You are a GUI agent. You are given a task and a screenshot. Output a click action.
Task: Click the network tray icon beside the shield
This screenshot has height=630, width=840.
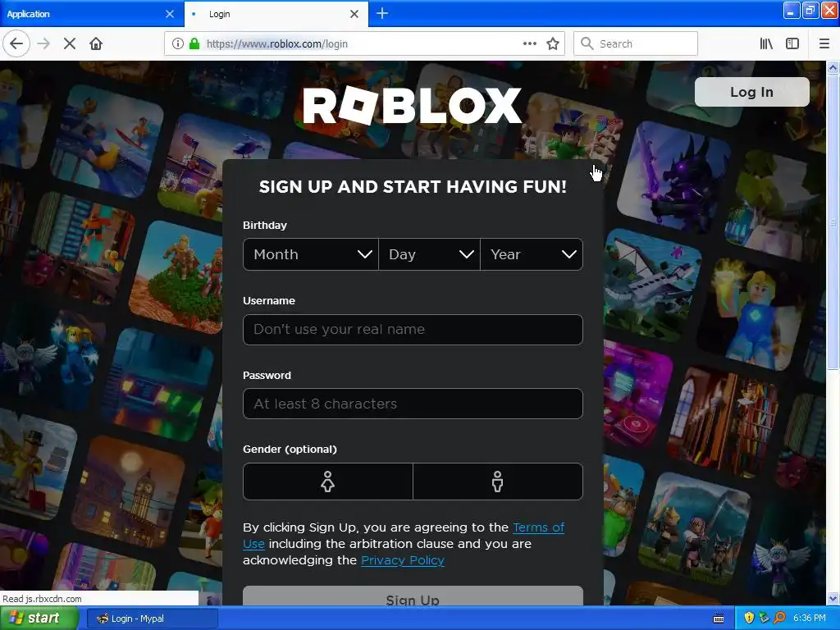[764, 619]
